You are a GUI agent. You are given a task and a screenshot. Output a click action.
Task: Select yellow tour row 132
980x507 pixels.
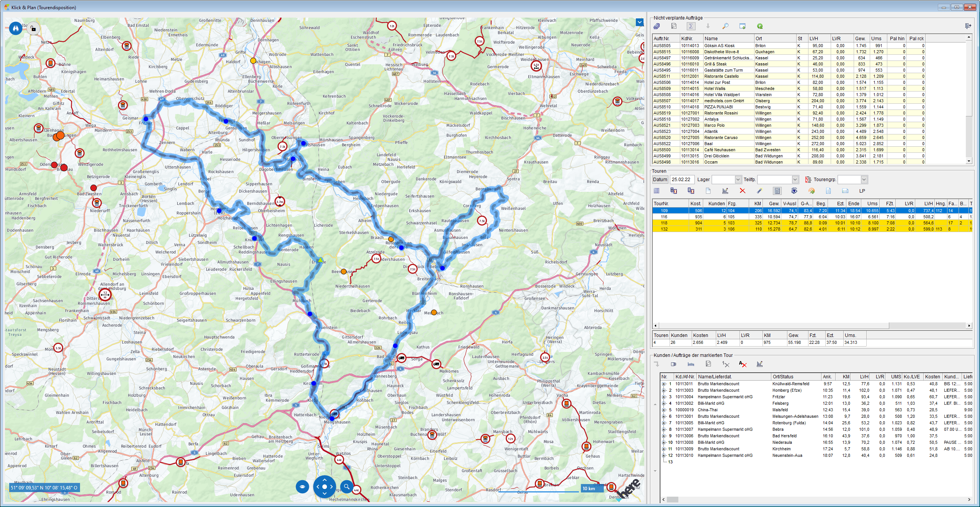coord(812,229)
